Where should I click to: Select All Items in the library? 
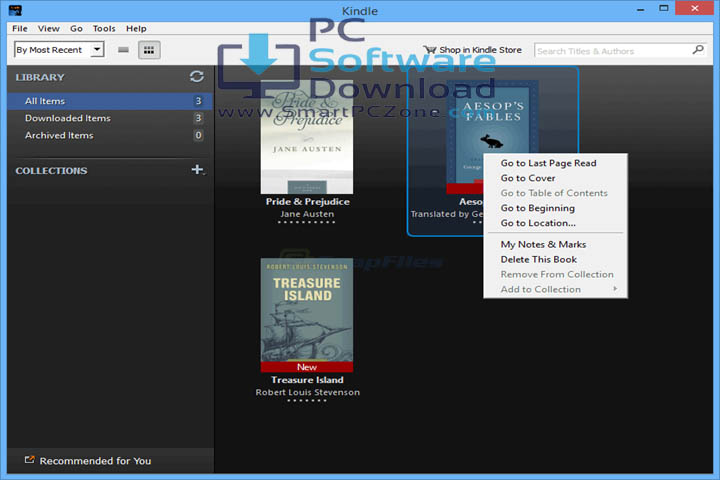(x=110, y=101)
